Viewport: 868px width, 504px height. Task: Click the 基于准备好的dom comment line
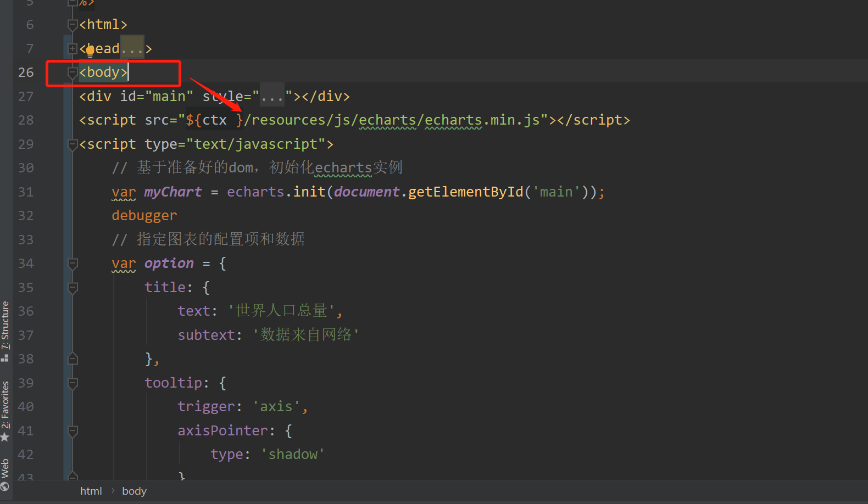257,167
